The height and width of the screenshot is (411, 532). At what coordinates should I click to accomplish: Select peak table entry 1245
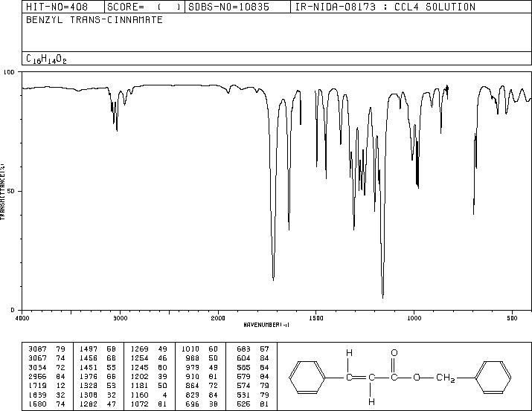139,367
